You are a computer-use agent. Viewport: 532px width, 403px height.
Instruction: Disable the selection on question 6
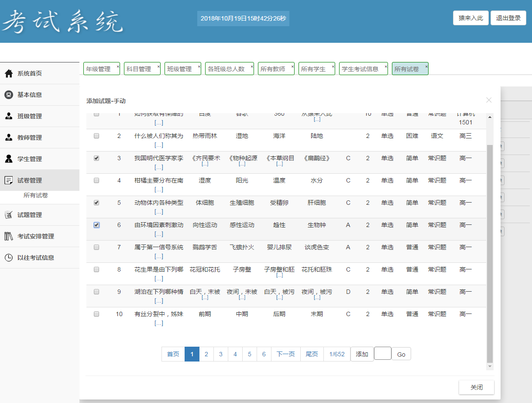(96, 224)
